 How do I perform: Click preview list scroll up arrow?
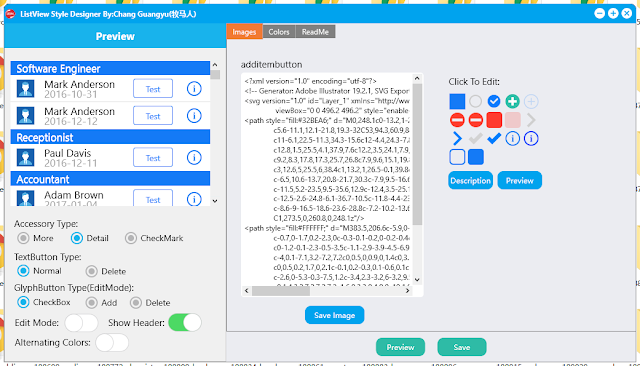tap(215, 65)
